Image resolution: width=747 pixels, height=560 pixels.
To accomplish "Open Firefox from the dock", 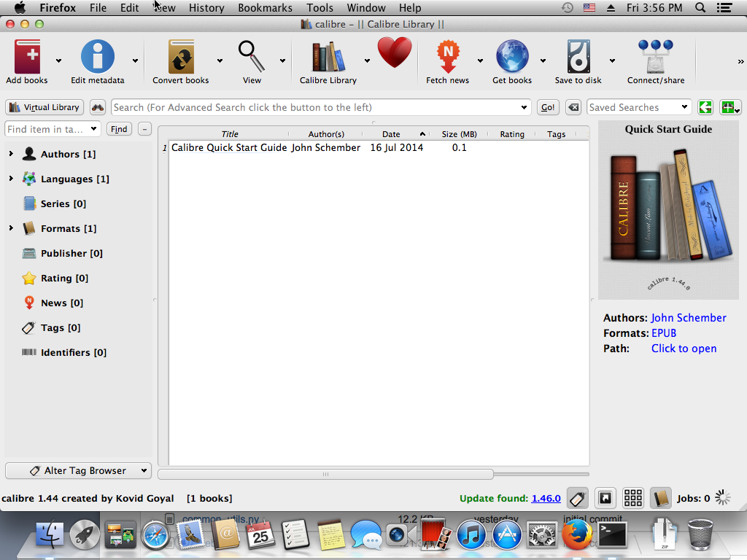I will 577,534.
